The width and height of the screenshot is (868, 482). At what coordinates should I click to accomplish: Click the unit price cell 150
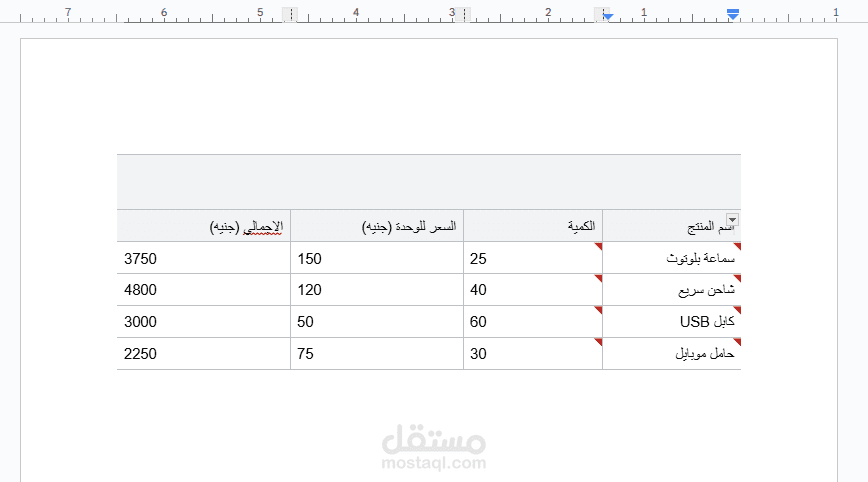[x=377, y=258]
